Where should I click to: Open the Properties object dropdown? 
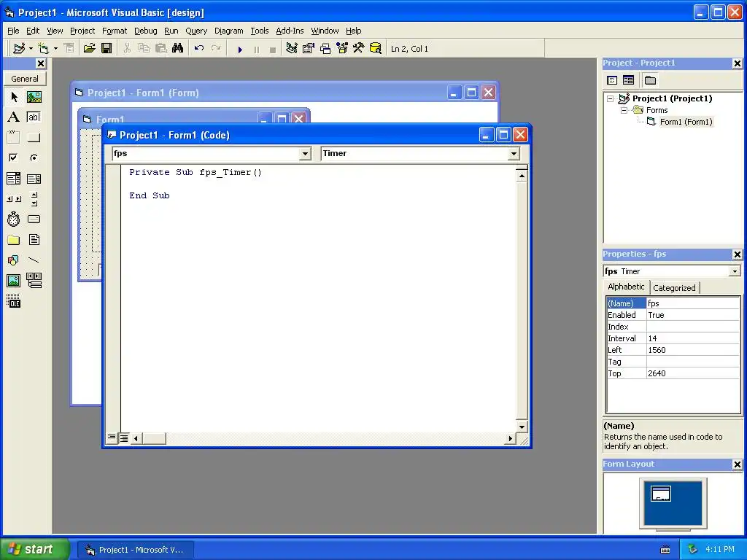point(735,271)
